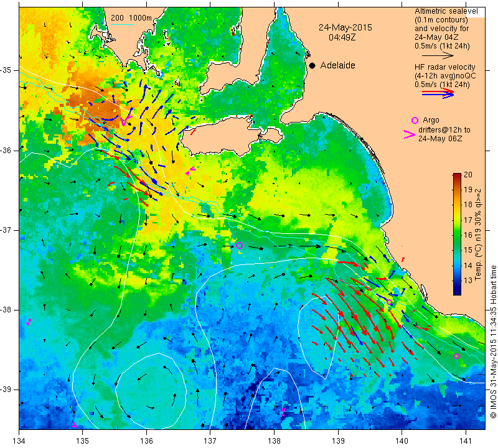Click the magenta Argo circle in legend

[415, 120]
